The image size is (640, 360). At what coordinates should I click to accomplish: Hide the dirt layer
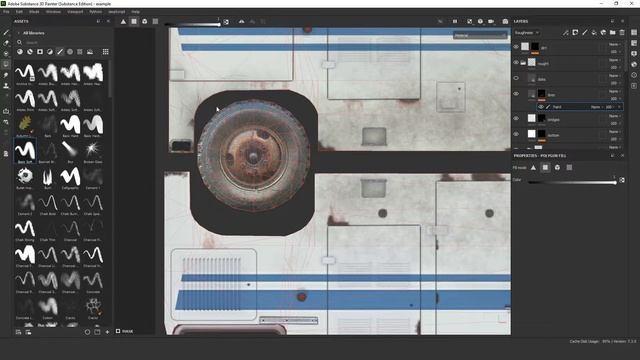tap(516, 47)
